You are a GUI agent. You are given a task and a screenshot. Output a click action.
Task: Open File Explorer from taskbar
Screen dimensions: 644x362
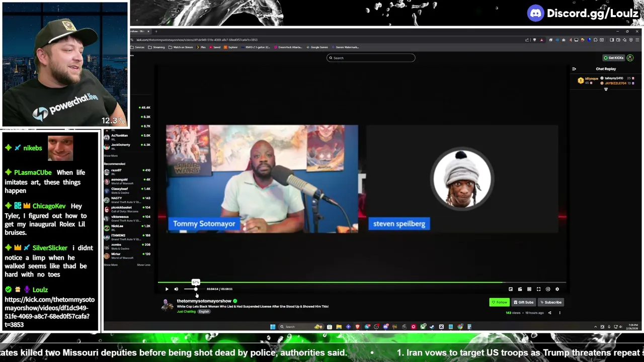click(339, 327)
